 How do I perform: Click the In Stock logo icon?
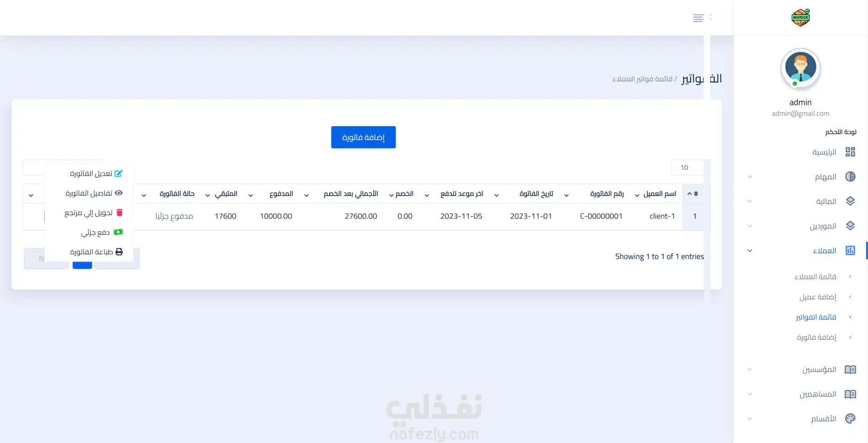click(801, 18)
